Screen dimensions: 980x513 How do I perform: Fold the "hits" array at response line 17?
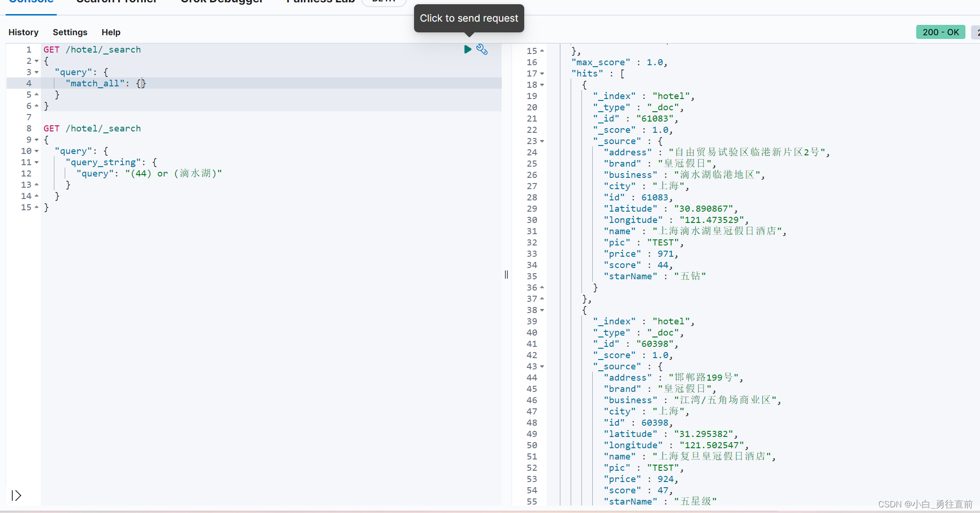542,74
